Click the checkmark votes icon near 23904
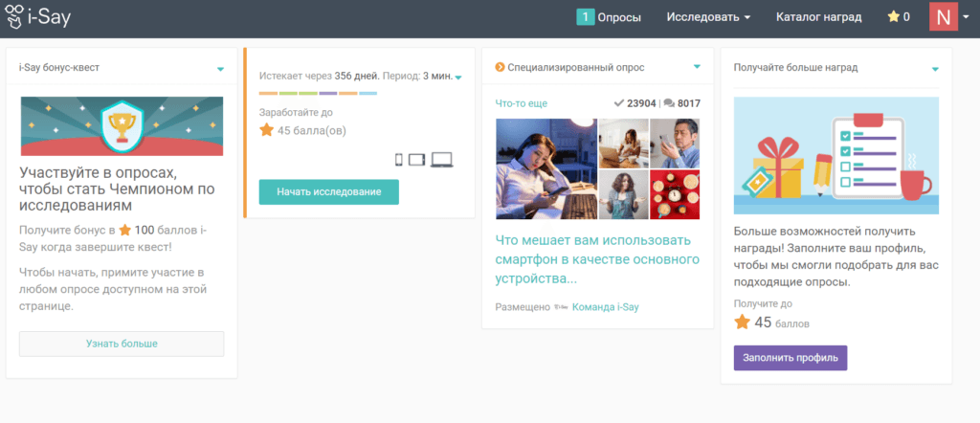 619,103
